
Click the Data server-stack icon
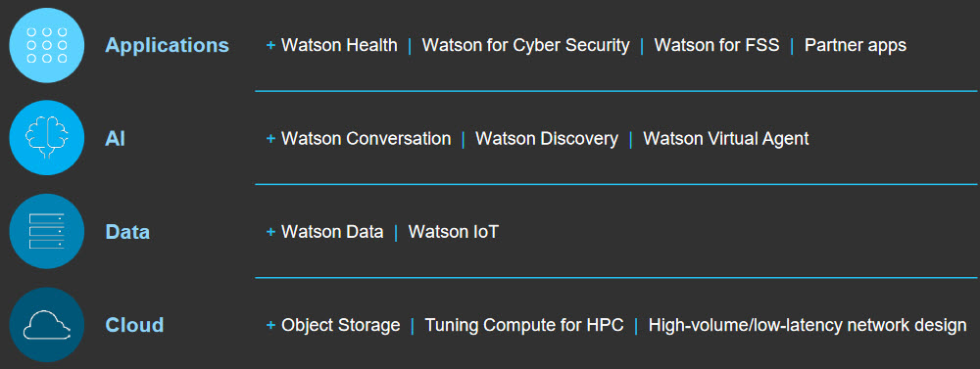point(47,232)
